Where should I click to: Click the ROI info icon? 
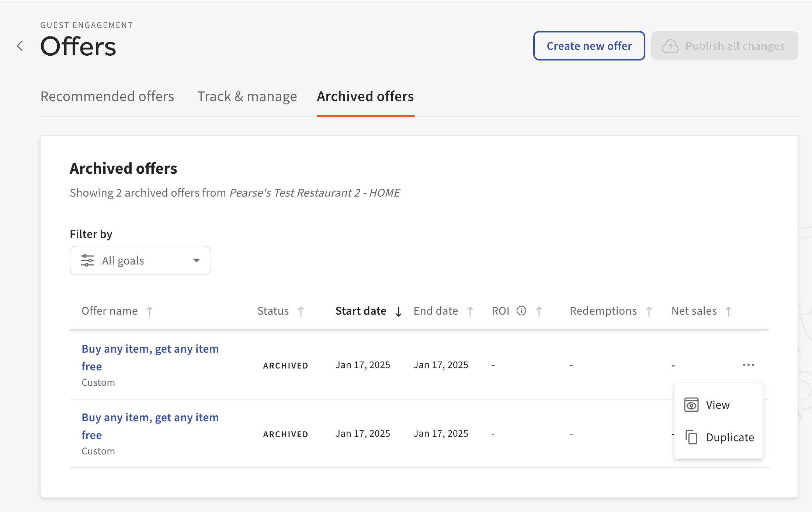[x=521, y=311]
